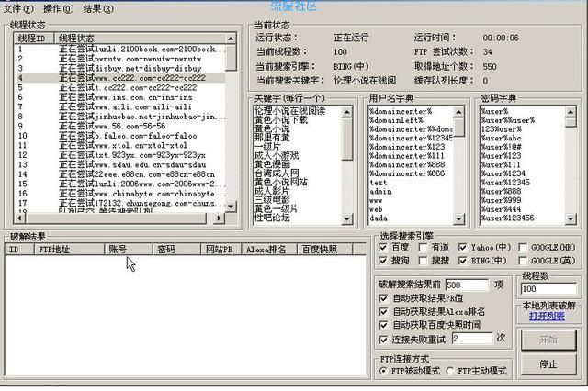Open the 结果(R) menu
The image size is (588, 391).
click(x=98, y=8)
